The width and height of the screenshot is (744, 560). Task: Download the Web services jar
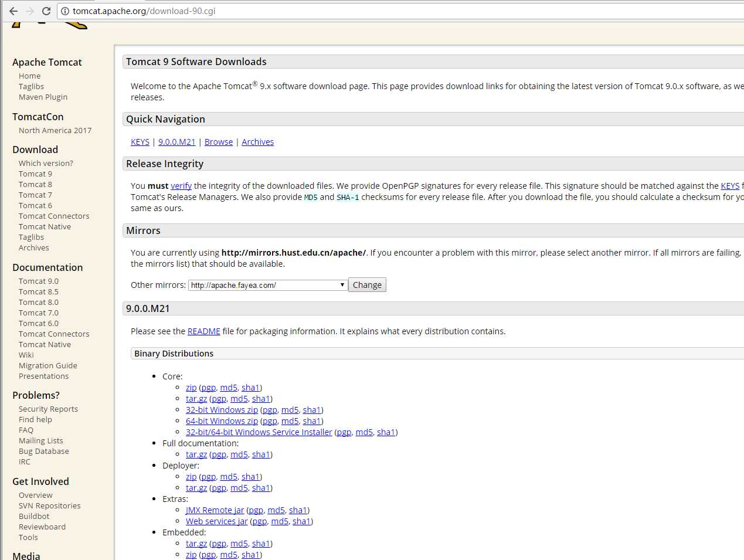point(217,521)
